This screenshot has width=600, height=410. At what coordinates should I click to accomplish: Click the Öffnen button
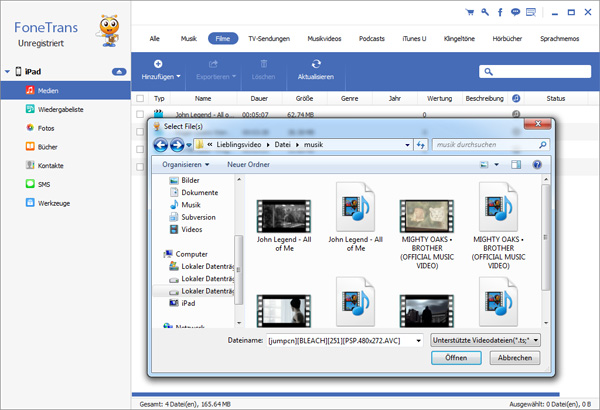(x=456, y=358)
